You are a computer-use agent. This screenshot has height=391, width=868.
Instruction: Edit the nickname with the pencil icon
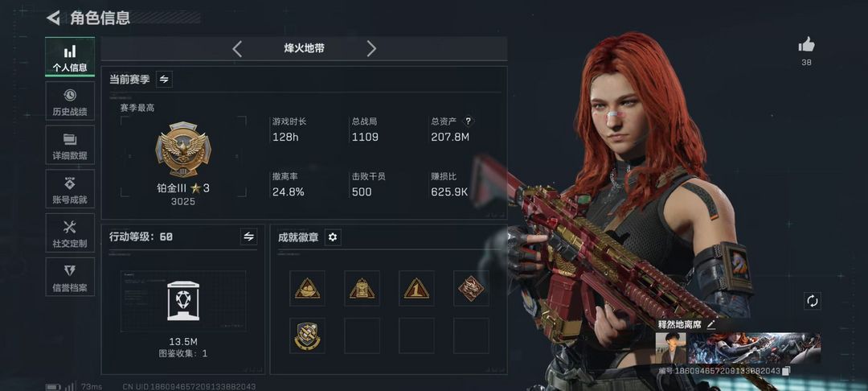tap(711, 325)
